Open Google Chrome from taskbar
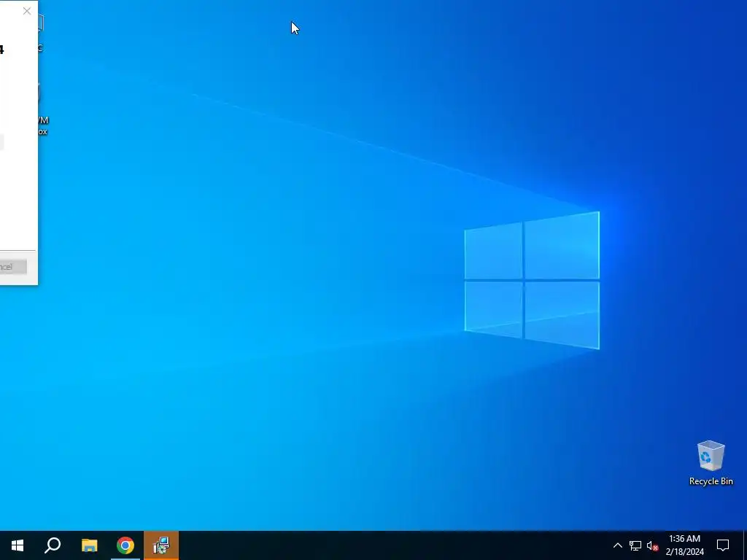 [x=125, y=545]
